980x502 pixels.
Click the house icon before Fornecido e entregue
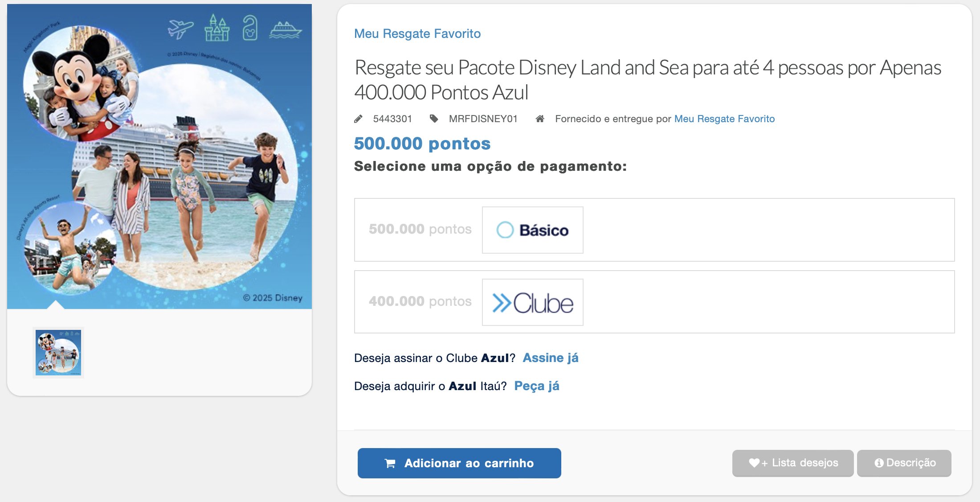click(x=540, y=119)
